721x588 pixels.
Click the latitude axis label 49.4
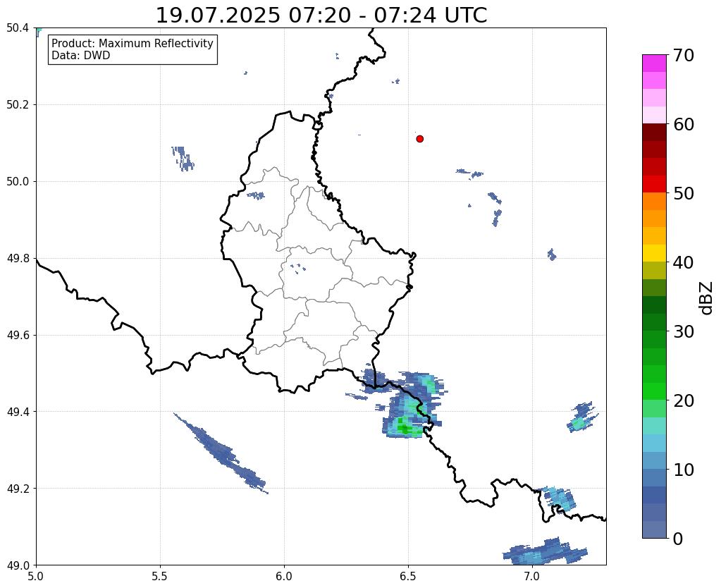18,412
